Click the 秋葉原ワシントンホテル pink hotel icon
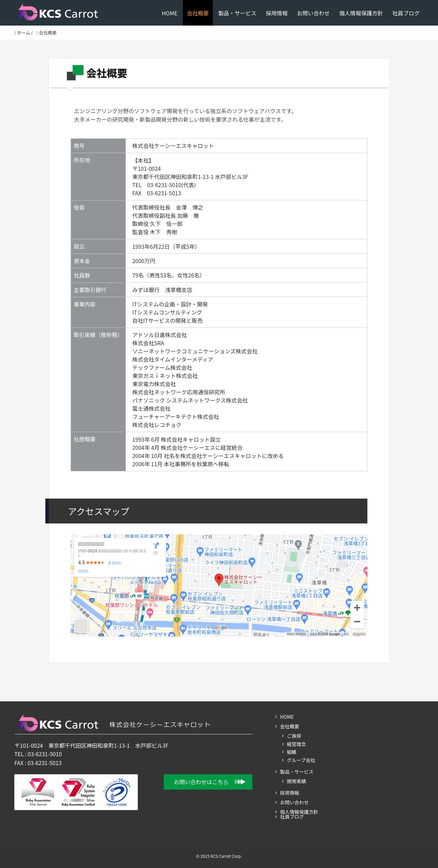 click(x=150, y=613)
